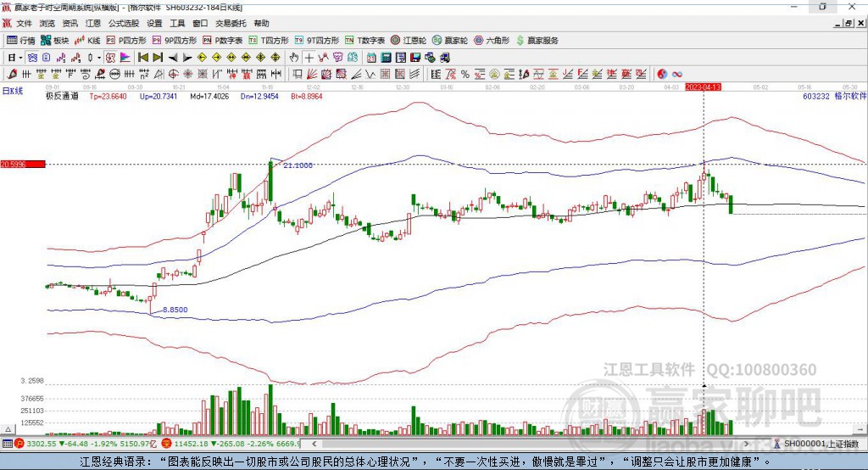This screenshot has width=868, height=470.
Task: Select the target circle crosshair tool
Action: pyautogui.click(x=173, y=75)
